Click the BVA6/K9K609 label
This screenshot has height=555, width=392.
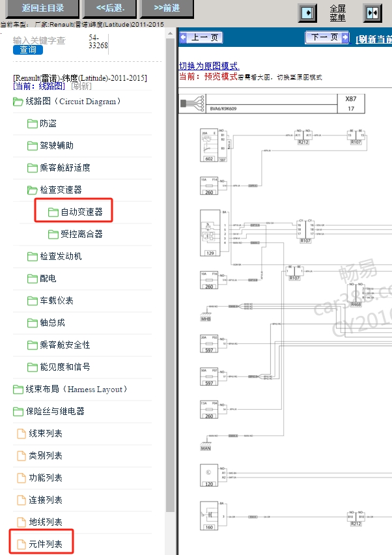point(223,109)
